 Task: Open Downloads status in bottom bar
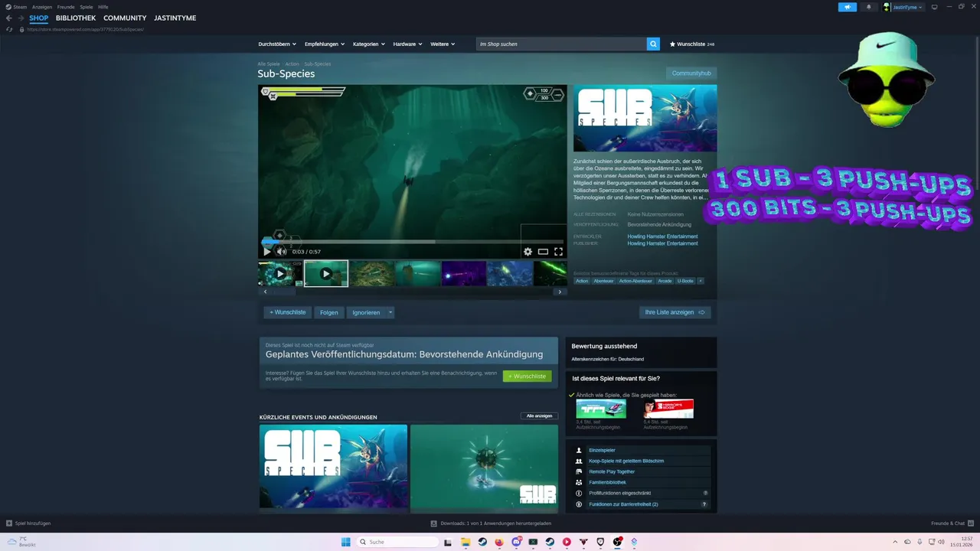(x=490, y=523)
